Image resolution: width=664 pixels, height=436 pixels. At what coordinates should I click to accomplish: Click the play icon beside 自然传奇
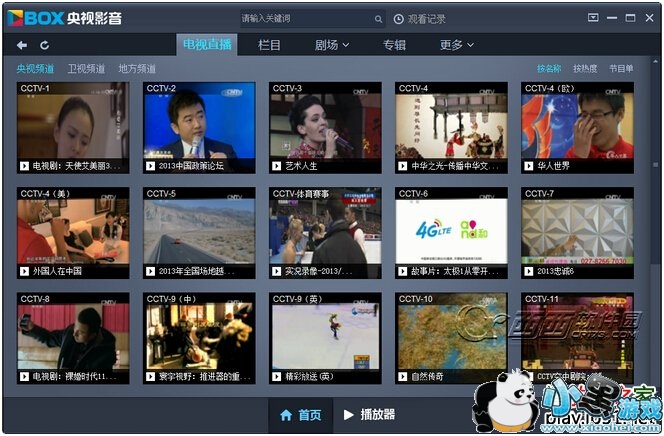pyautogui.click(x=403, y=376)
